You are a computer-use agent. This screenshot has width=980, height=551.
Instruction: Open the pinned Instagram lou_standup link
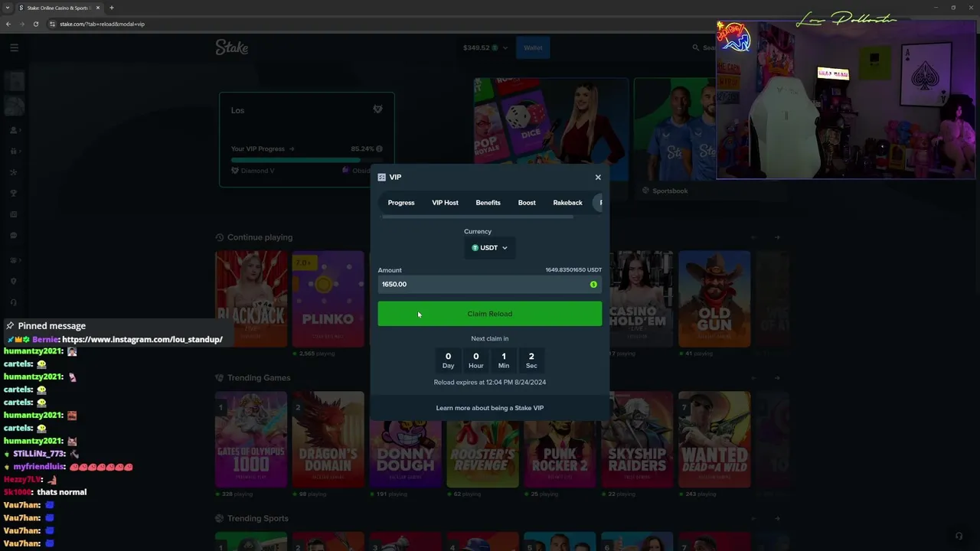142,340
